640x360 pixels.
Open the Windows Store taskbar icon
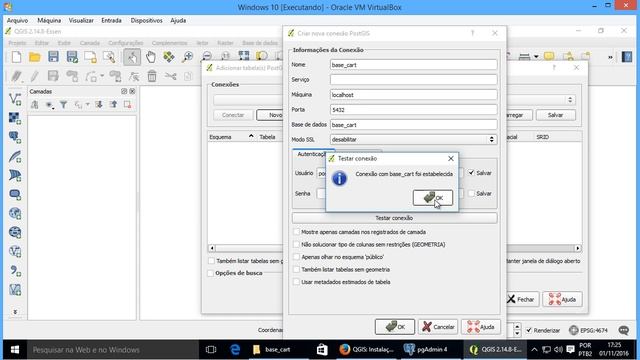[322, 350]
